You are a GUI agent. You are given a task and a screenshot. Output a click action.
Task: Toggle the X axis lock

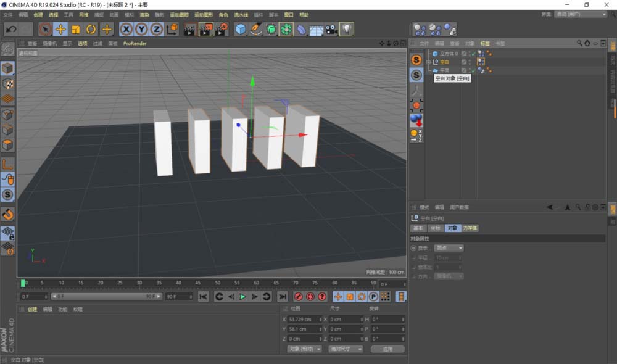[126, 29]
